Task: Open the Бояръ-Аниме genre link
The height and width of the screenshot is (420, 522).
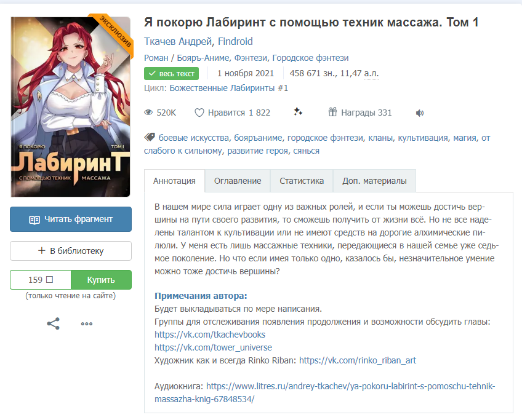Action: click(203, 58)
